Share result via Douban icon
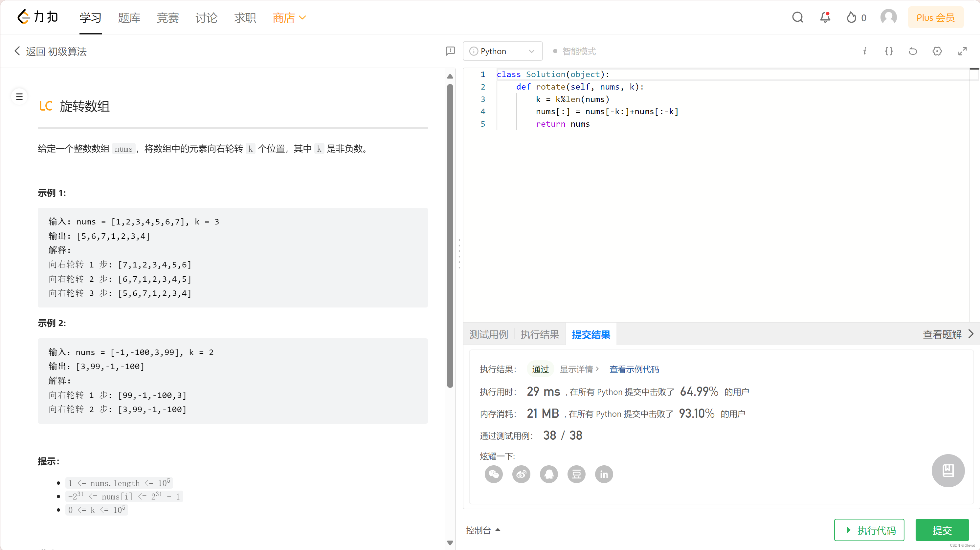 [576, 474]
